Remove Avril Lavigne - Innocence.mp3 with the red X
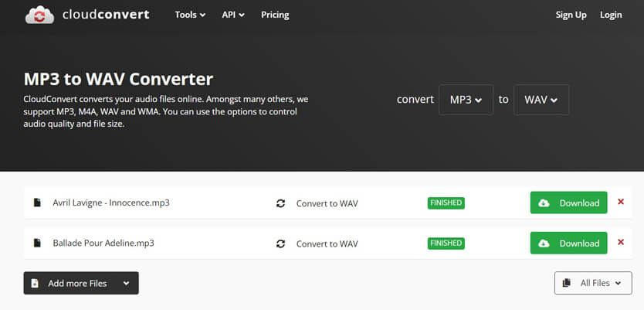This screenshot has height=310, width=644. pyautogui.click(x=621, y=202)
